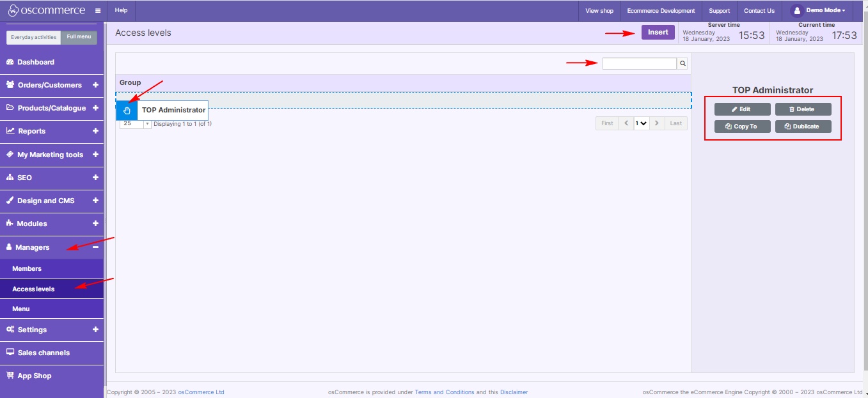
Task: Open Sales channels menu item
Action: click(x=52, y=353)
